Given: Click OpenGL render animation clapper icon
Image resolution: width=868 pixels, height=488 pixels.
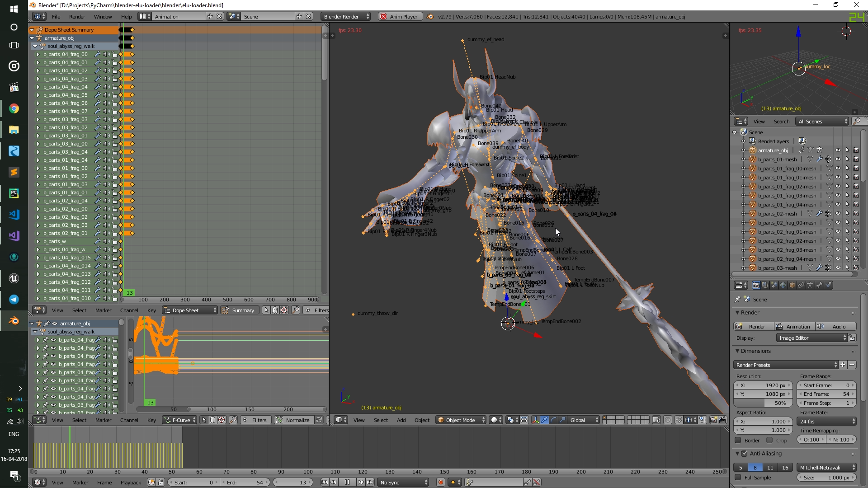Looking at the screenshot, I should [722, 420].
